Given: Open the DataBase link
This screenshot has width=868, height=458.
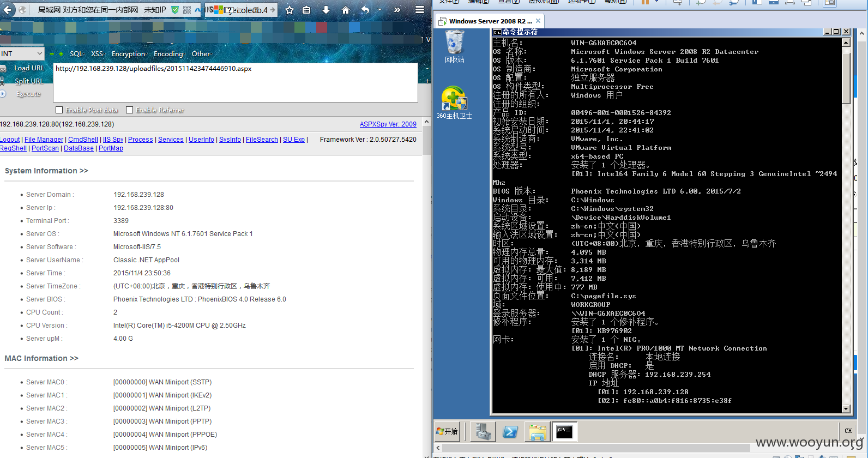Looking at the screenshot, I should (x=79, y=148).
